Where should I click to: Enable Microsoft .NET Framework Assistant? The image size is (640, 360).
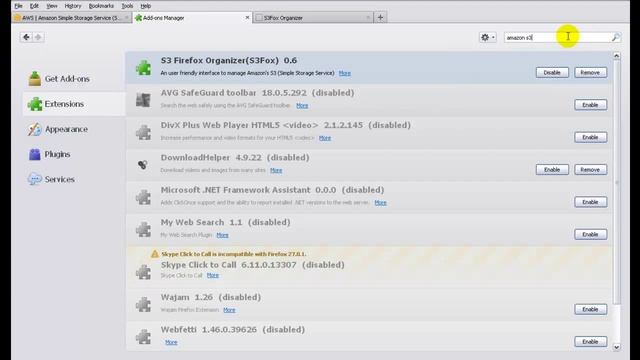590,202
